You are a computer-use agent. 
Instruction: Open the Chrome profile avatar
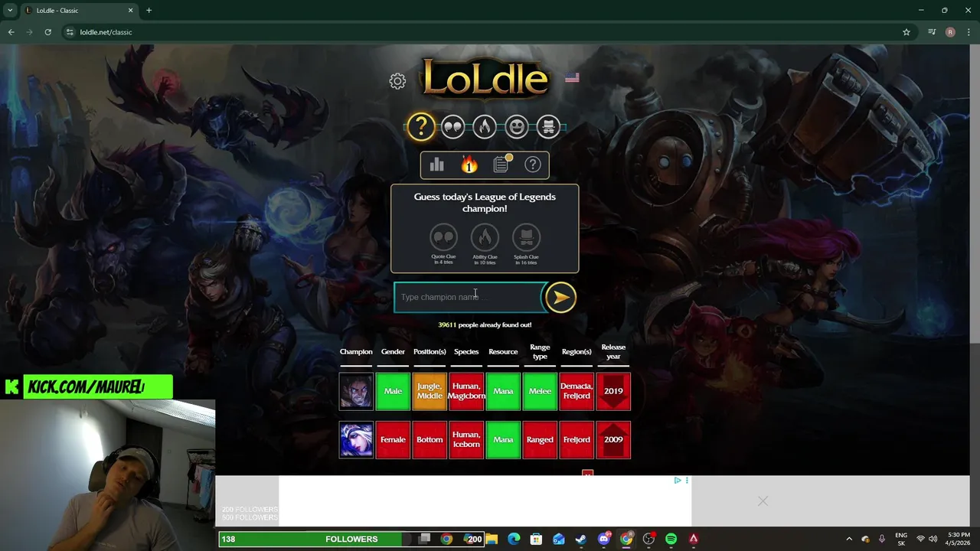click(x=950, y=32)
